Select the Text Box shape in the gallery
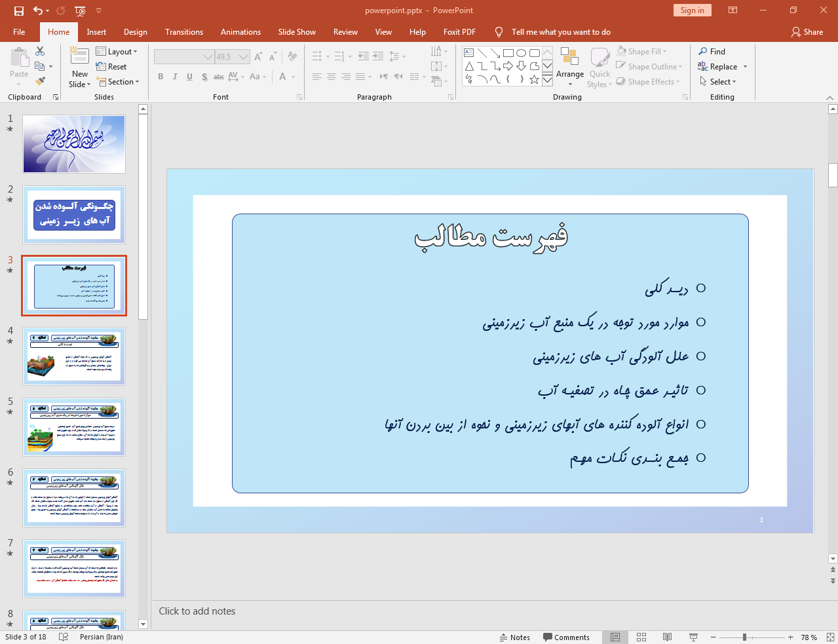Image resolution: width=838 pixels, height=644 pixels. (469, 53)
